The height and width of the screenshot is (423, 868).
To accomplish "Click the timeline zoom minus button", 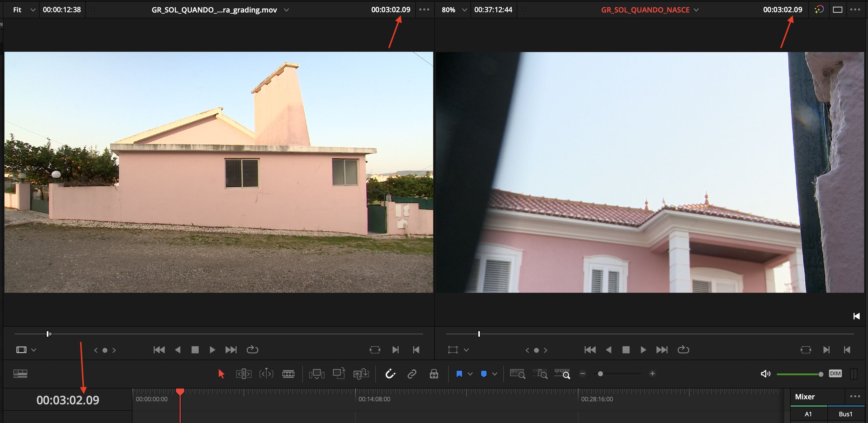I will (x=583, y=373).
